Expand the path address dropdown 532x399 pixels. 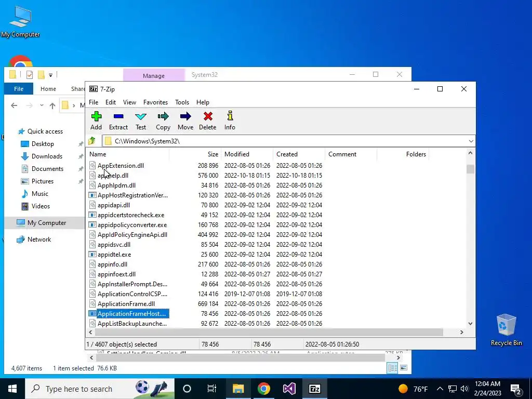coord(471,141)
